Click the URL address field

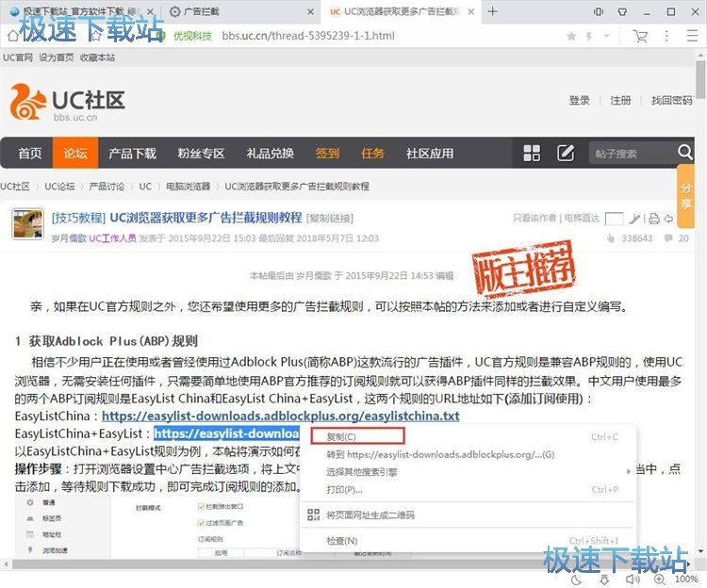click(308, 36)
